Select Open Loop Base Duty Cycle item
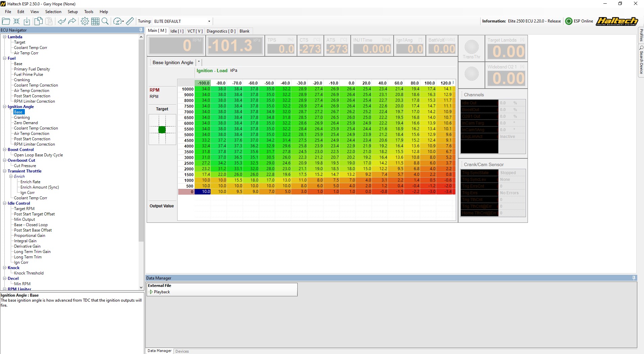Viewport: 644px width, 354px height. click(38, 155)
